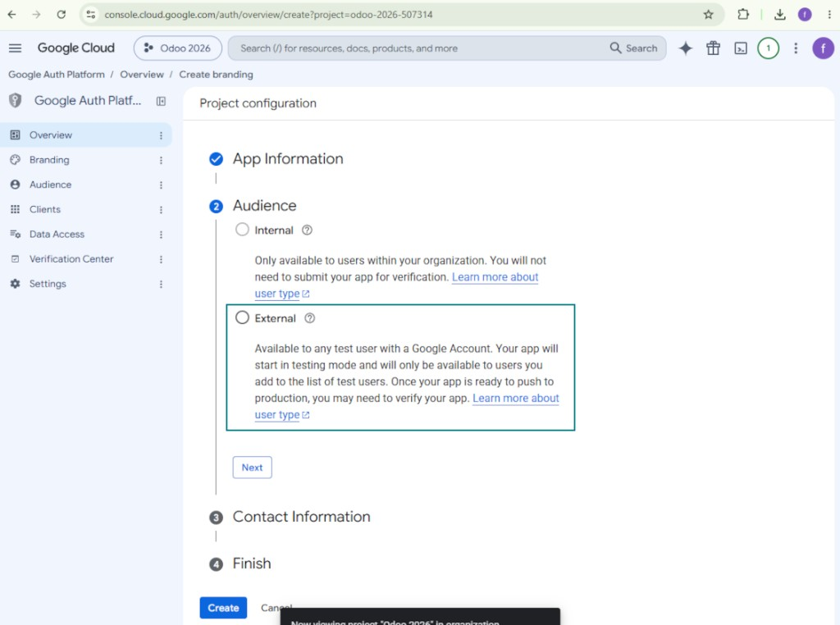Open options dots for Audience item
This screenshot has width=840, height=625.
pos(161,185)
